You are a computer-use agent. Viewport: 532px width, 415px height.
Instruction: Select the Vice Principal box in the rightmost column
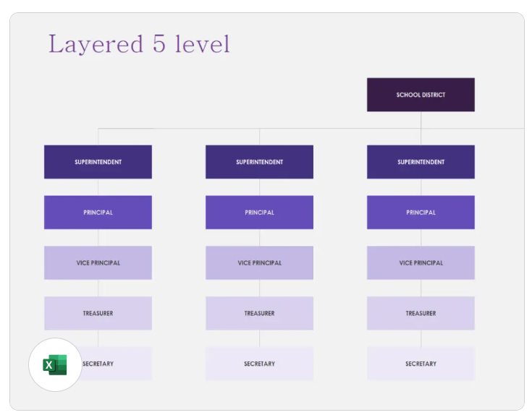(x=421, y=263)
